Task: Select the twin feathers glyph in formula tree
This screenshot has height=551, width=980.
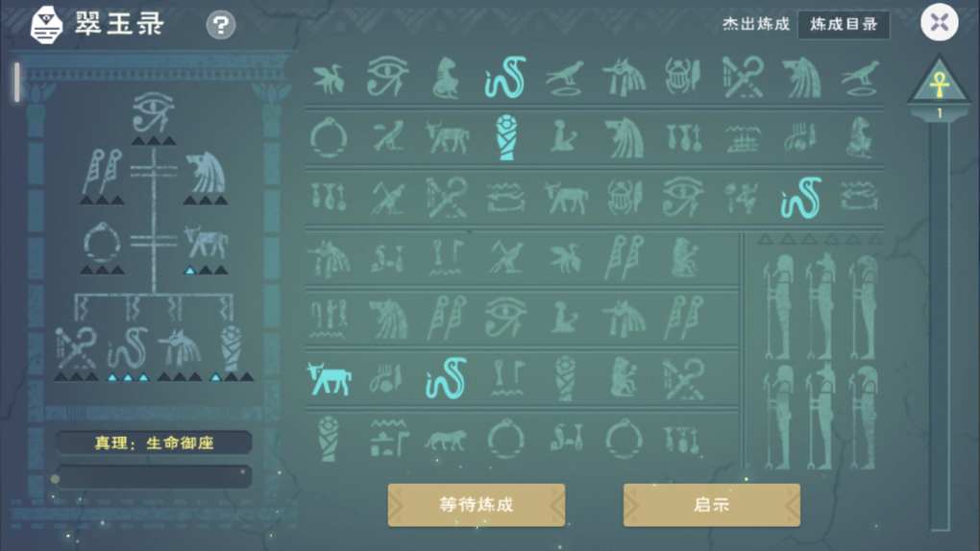Action: (103, 171)
